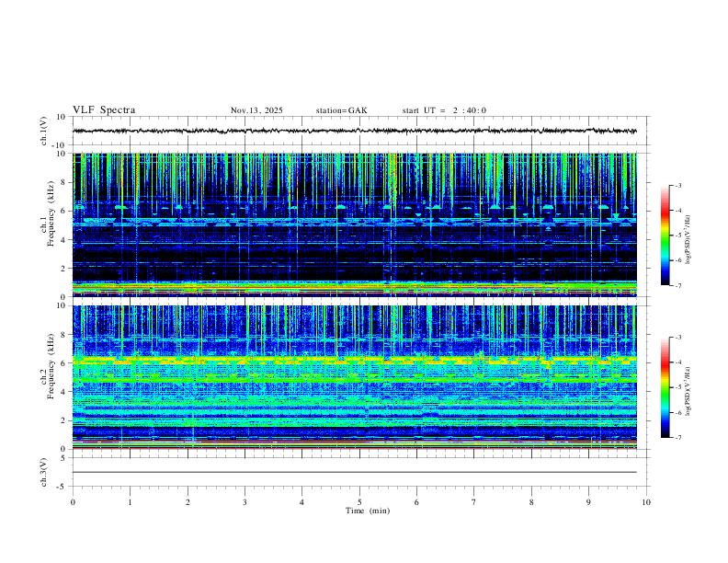Click the time axis tick label "1"
This screenshot has height=563, width=728.
point(130,502)
